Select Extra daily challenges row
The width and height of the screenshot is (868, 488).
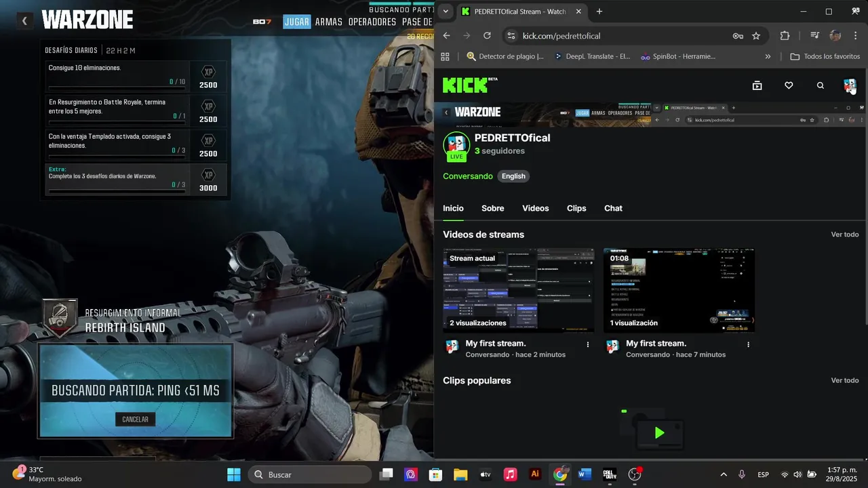point(136,180)
